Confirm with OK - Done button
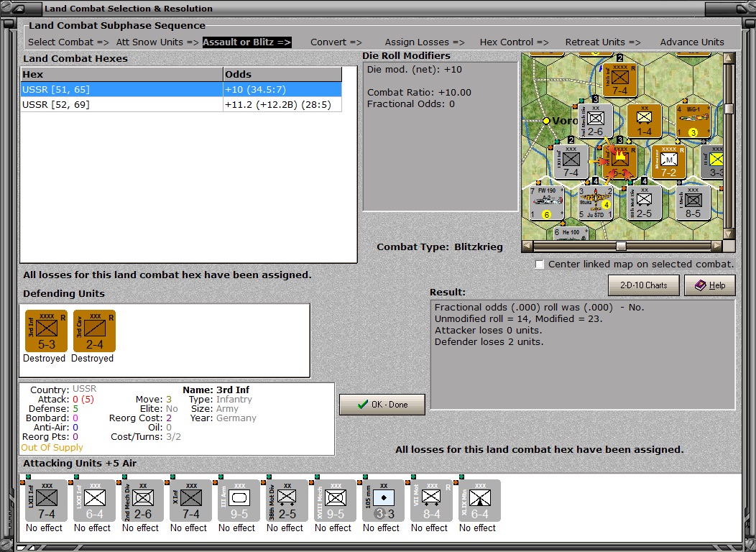The height and width of the screenshot is (552, 756). point(382,405)
